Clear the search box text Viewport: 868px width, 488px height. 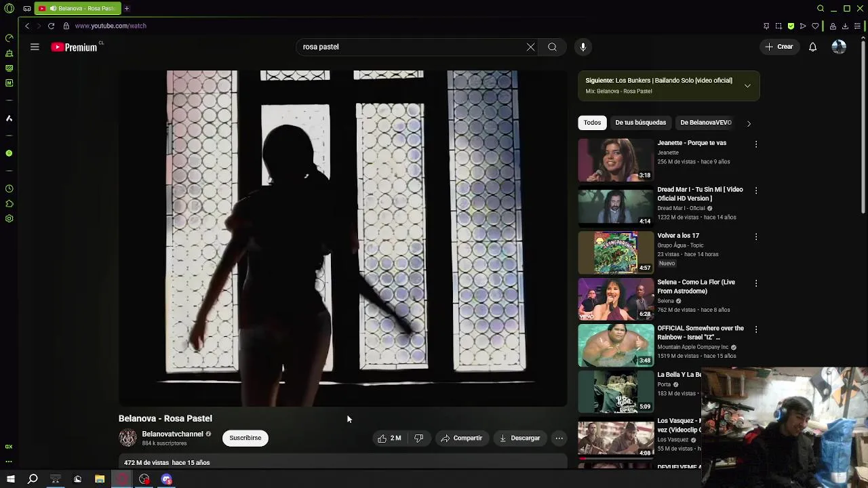530,47
